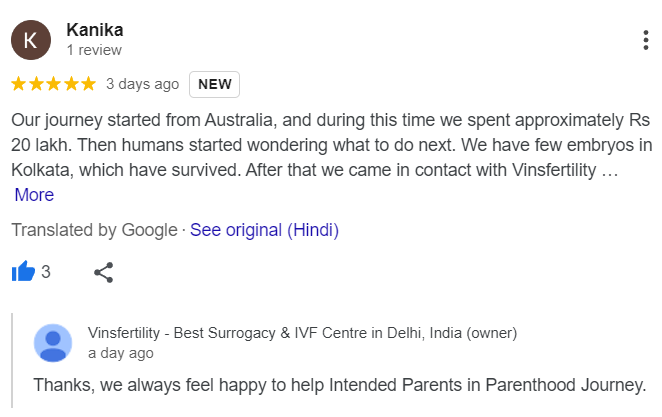Expand the review with the More link
This screenshot has width=662, height=417.
click(x=34, y=195)
